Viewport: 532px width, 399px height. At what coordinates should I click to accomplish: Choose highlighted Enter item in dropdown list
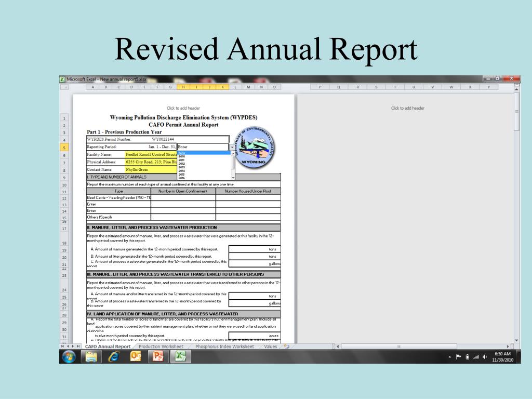point(204,153)
